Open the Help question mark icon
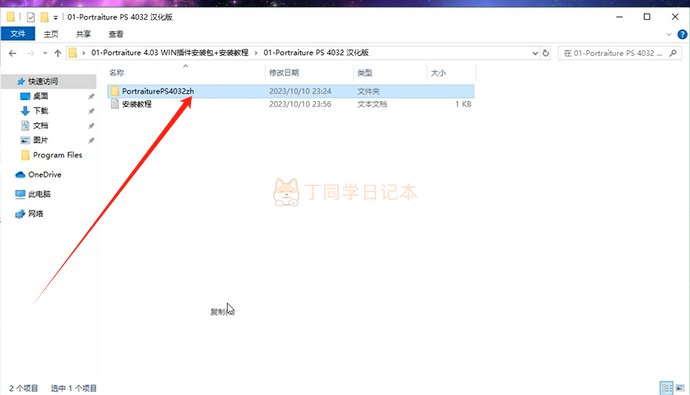The height and width of the screenshot is (395, 690). coord(682,34)
